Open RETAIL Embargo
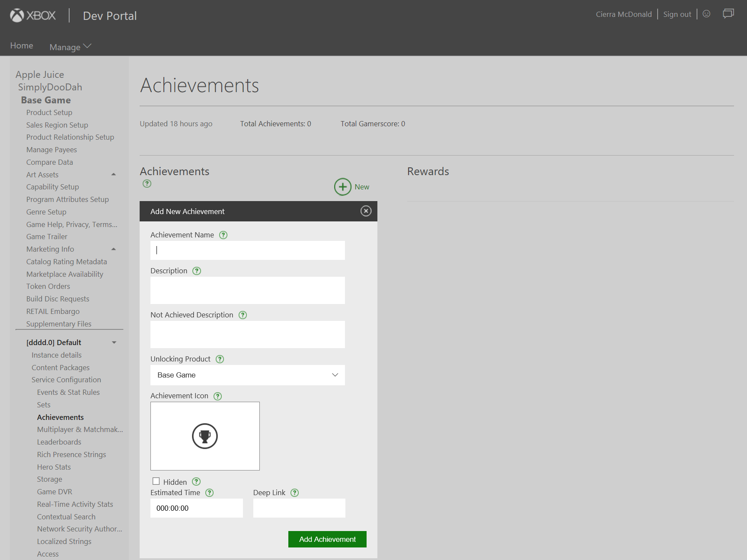 (53, 311)
